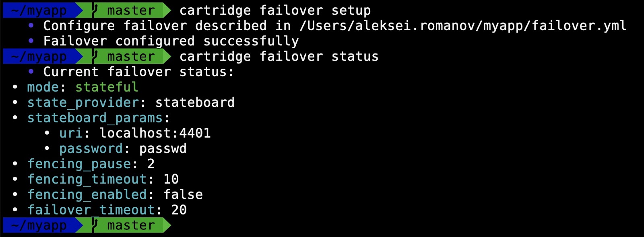
Task: Click the git branch icon in the second prompt
Action: pyautogui.click(x=95, y=56)
